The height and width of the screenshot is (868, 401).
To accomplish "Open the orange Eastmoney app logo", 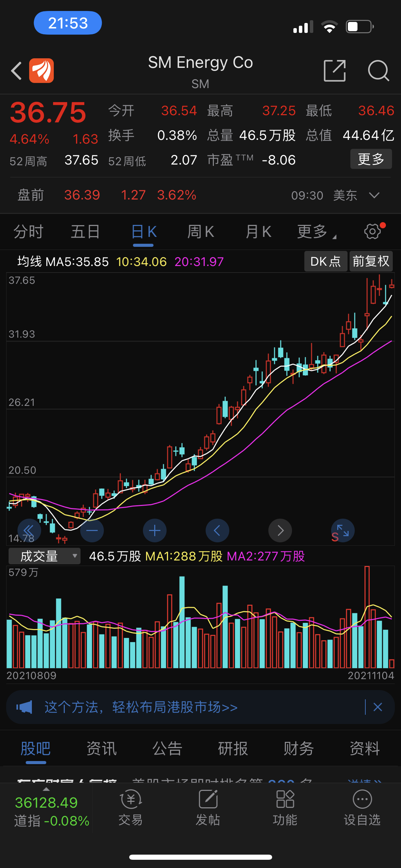I will tap(41, 71).
